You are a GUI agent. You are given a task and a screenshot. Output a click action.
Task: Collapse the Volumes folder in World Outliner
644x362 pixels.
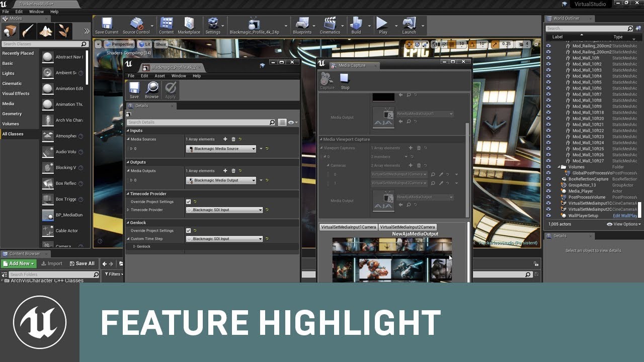[x=558, y=167]
